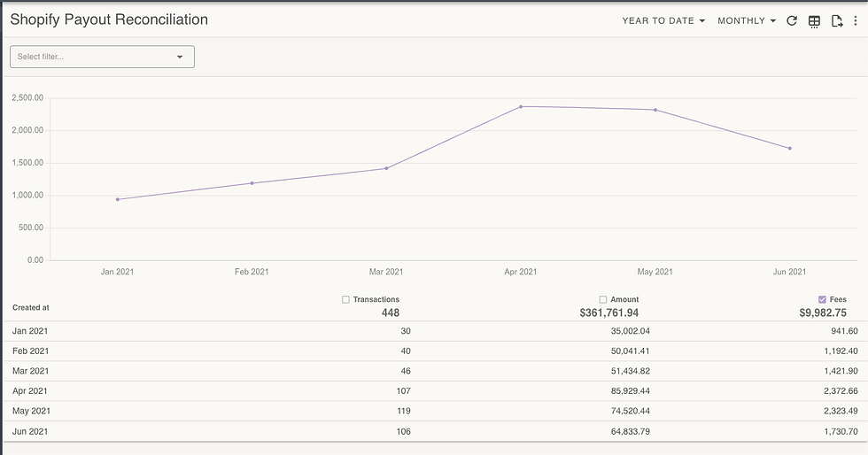Click the Apr 2021 peak data point
This screenshot has height=455, width=868.
click(x=521, y=107)
